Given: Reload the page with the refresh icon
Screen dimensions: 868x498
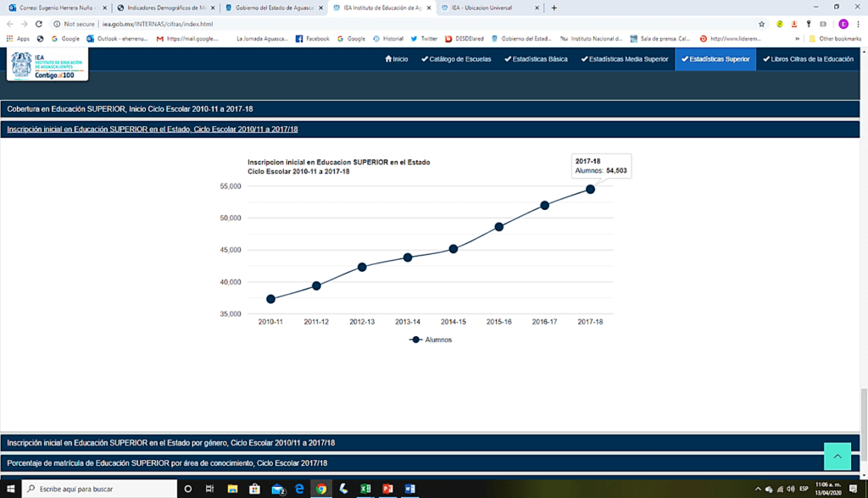Looking at the screenshot, I should [39, 25].
